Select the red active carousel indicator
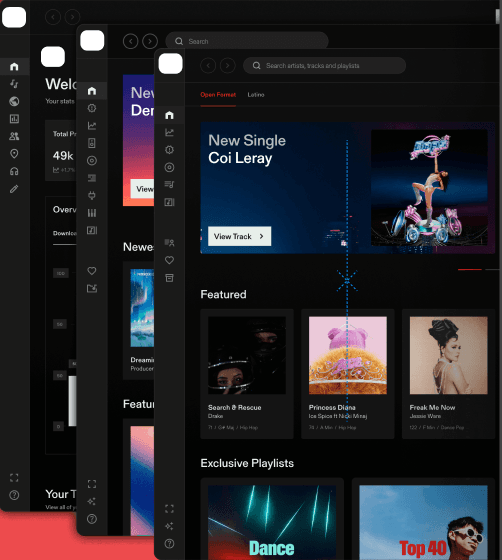502x560 pixels. pyautogui.click(x=470, y=270)
